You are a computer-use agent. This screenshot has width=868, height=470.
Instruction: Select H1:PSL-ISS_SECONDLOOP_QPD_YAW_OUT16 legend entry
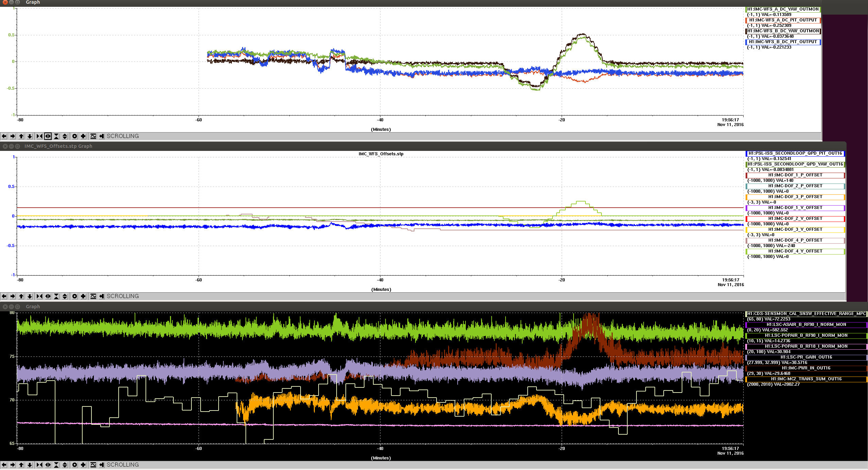pyautogui.click(x=795, y=164)
